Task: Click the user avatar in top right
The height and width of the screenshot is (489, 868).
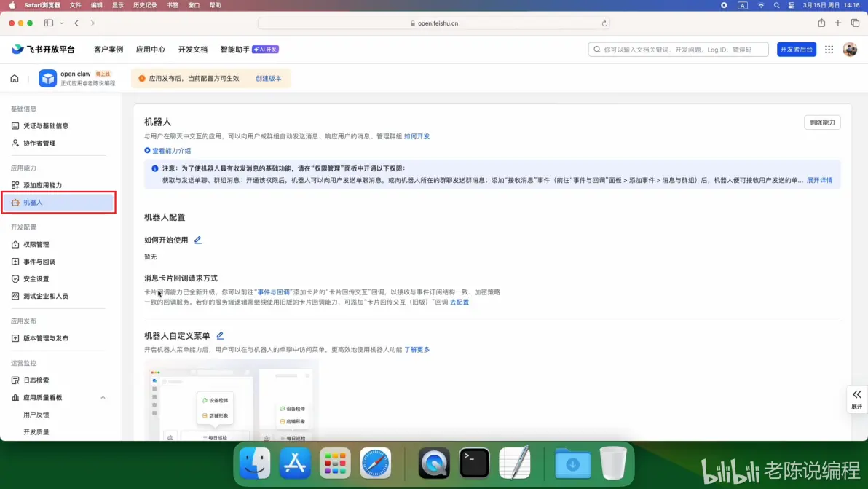Action: click(x=850, y=50)
